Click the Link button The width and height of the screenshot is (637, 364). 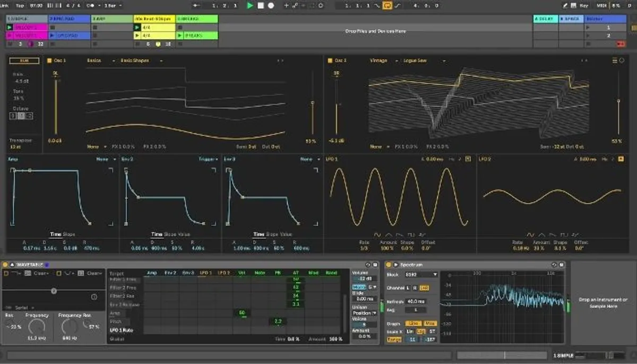click(6, 4)
